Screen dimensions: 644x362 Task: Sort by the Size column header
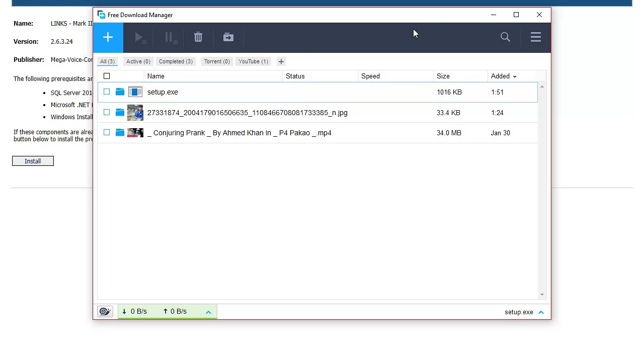coord(443,76)
